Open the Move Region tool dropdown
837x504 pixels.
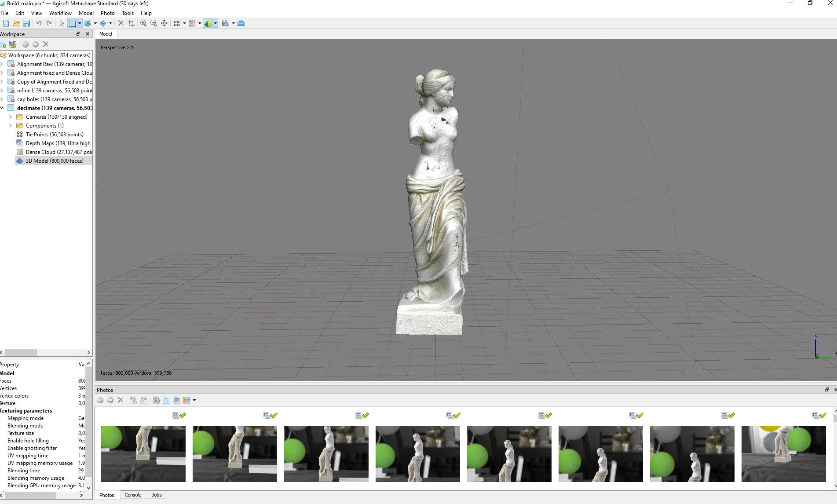95,23
